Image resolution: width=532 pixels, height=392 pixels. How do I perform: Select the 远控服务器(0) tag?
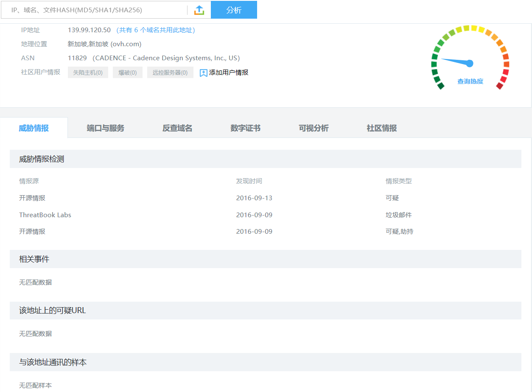point(170,73)
